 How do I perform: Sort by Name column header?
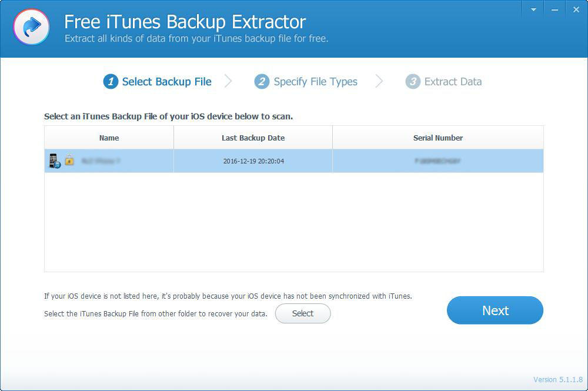(x=109, y=138)
